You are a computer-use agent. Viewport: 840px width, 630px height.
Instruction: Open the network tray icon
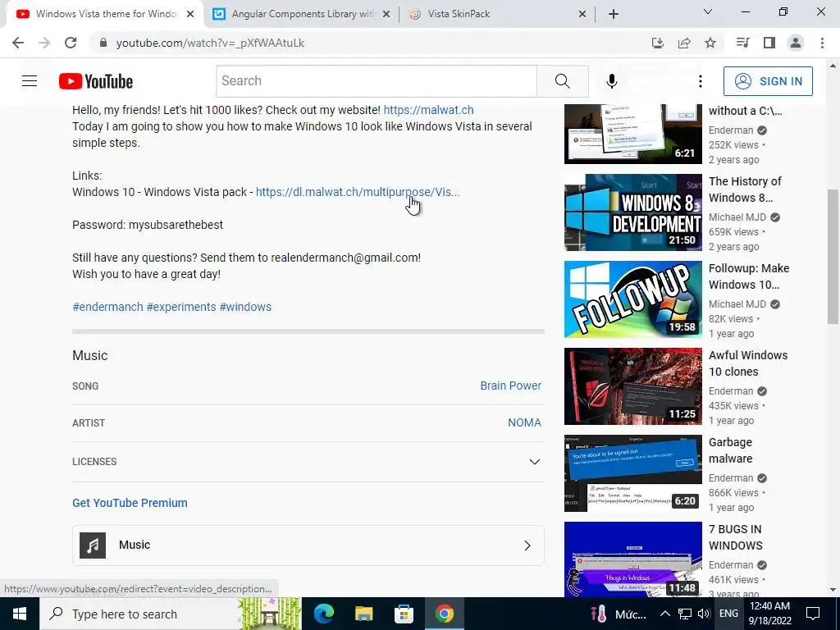(x=685, y=614)
